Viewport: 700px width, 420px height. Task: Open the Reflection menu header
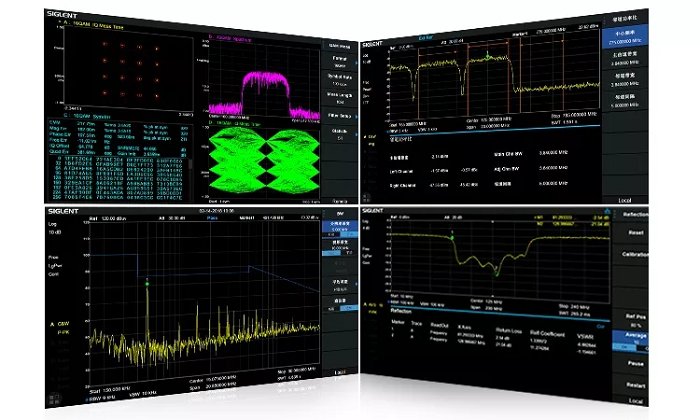[x=635, y=215]
